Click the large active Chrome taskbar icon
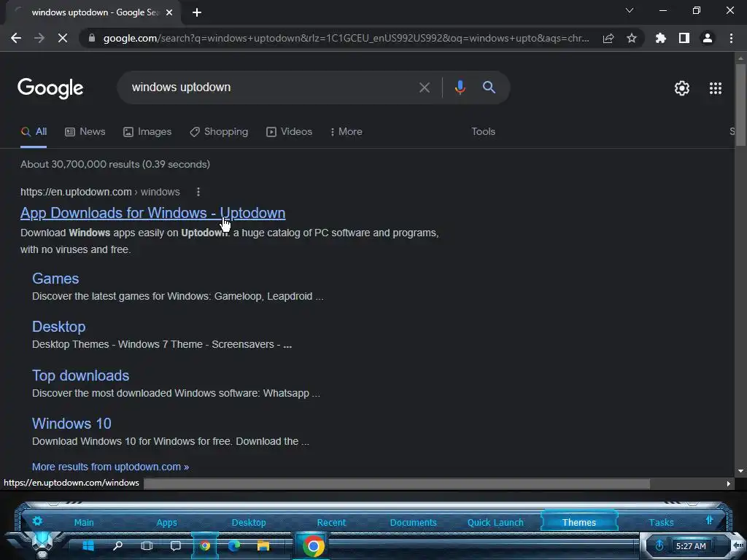The image size is (747, 560). pos(313,546)
